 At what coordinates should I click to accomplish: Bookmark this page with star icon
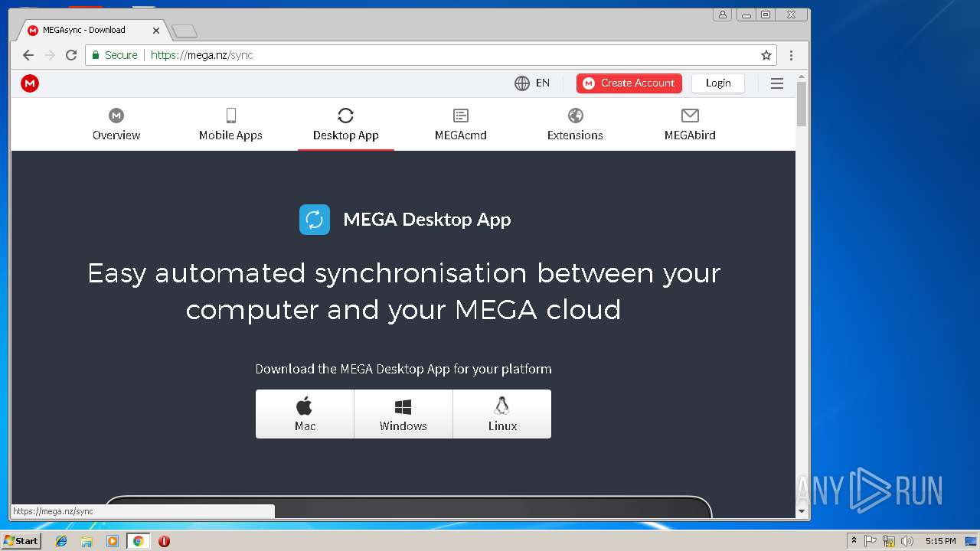pos(766,55)
